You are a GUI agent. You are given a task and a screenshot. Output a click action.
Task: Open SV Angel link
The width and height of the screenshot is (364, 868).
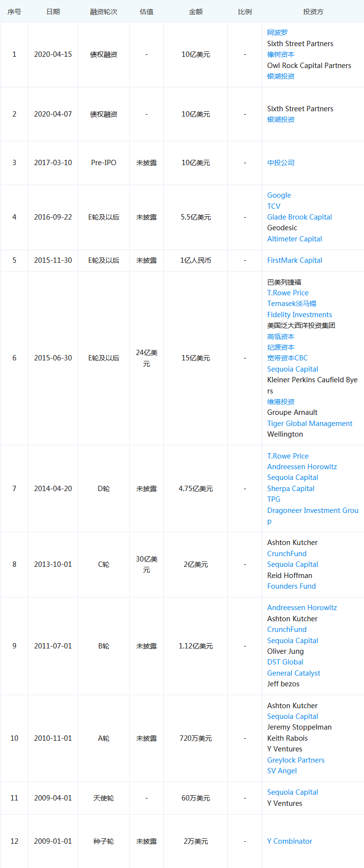point(282,771)
